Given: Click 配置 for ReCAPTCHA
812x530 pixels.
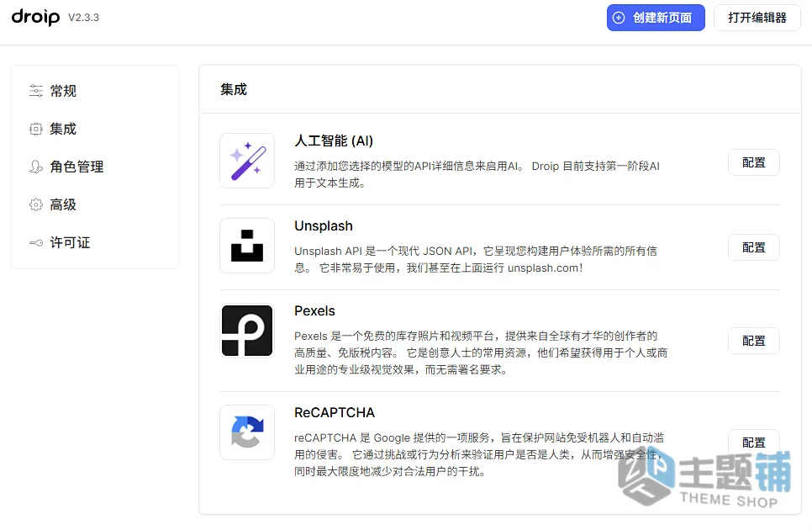Looking at the screenshot, I should click(x=753, y=443).
